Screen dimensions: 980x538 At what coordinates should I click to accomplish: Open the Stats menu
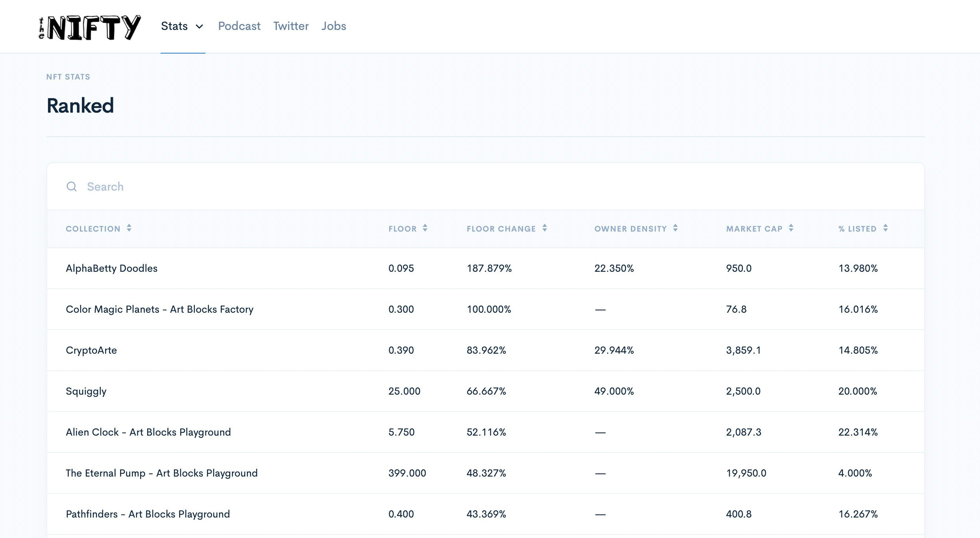coord(174,26)
